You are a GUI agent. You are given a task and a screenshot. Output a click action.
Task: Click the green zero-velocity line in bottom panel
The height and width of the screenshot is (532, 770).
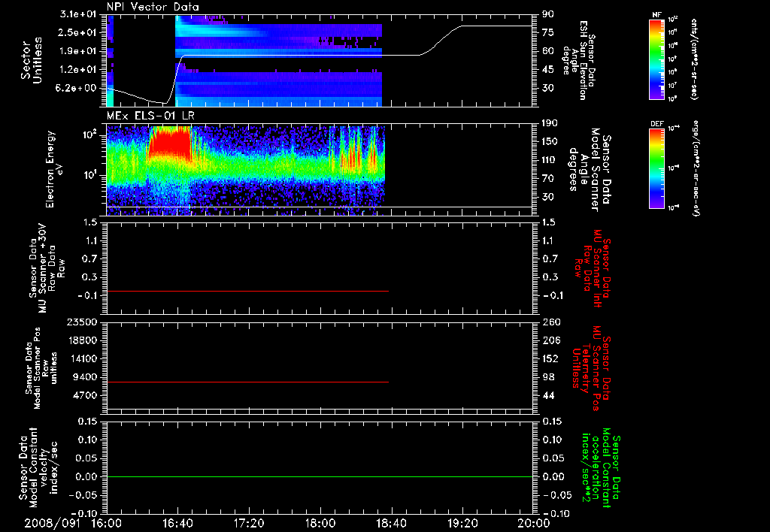[x=320, y=476]
